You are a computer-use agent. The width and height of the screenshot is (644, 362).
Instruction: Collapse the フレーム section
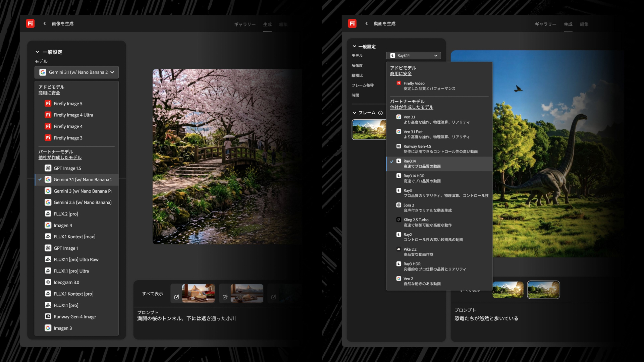point(354,113)
